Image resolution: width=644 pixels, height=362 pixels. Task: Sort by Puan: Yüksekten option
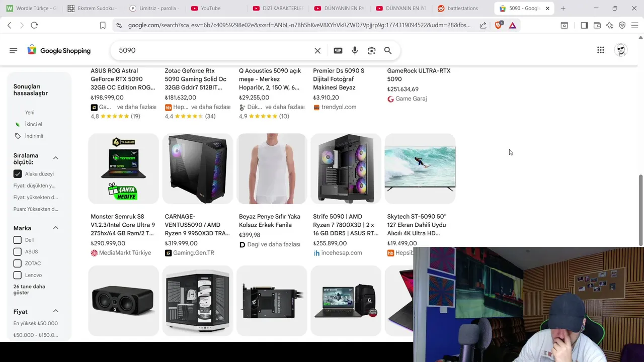coord(36,209)
